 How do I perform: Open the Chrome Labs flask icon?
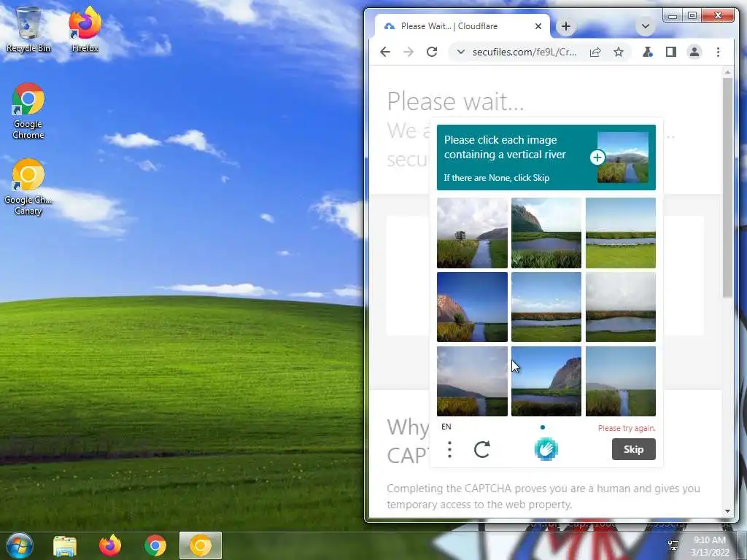(x=648, y=52)
